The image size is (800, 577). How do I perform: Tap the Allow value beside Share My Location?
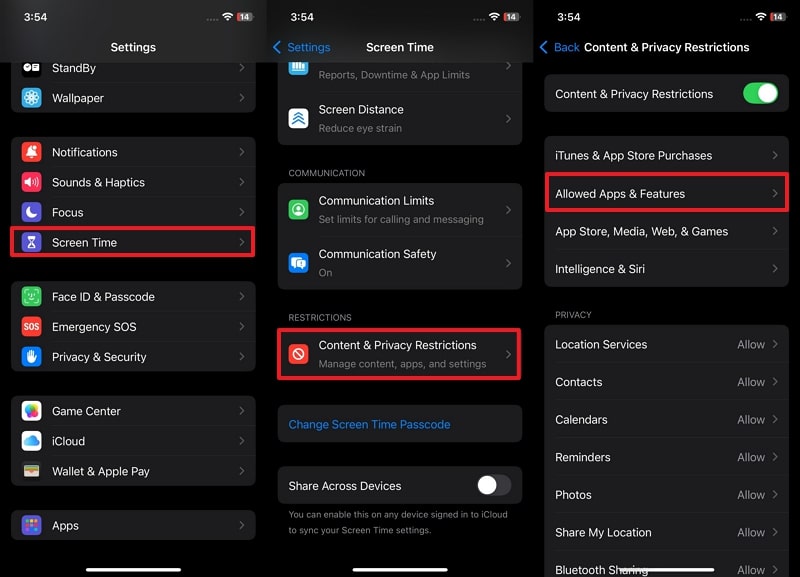pos(751,532)
